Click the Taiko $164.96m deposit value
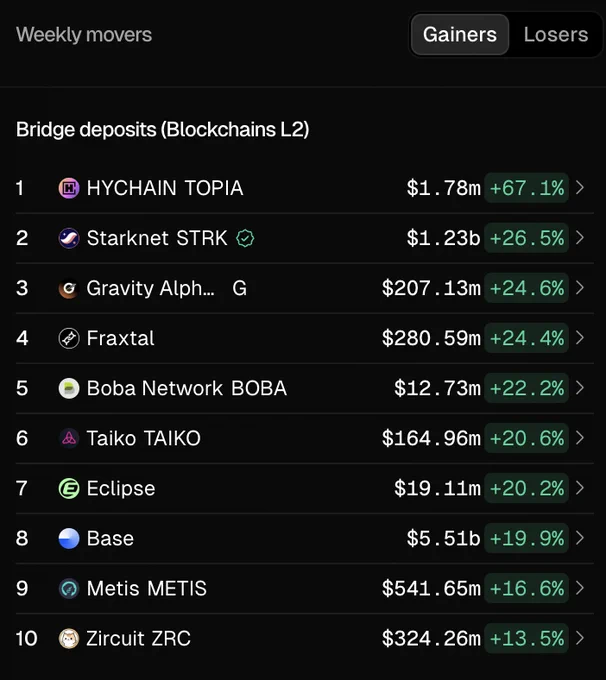The height and width of the screenshot is (680, 606). pyautogui.click(x=431, y=438)
